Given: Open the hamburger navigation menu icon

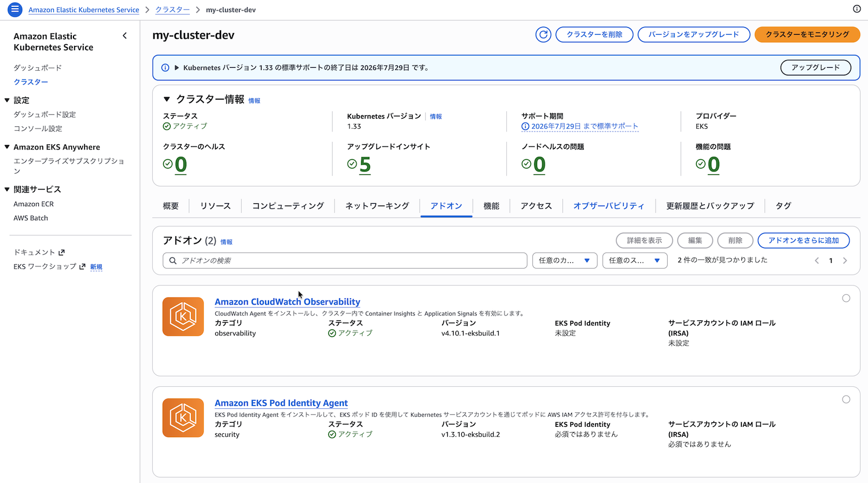Looking at the screenshot, I should click(x=15, y=9).
